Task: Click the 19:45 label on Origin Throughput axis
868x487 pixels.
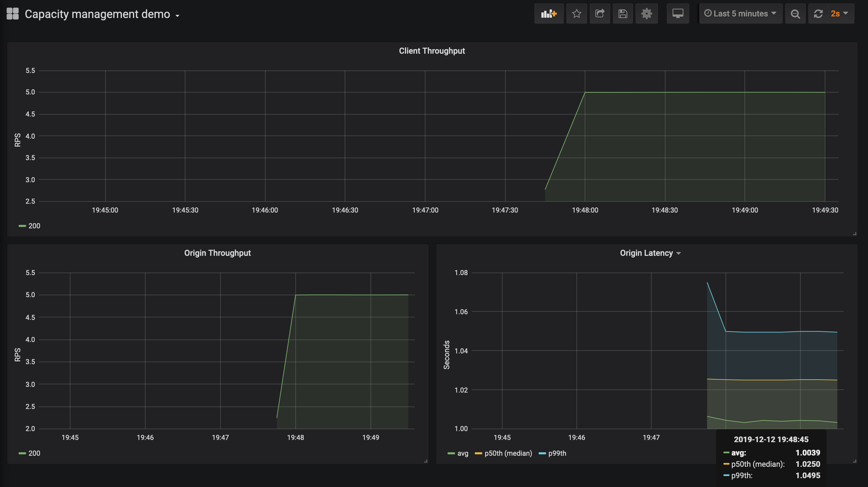Action: click(70, 437)
